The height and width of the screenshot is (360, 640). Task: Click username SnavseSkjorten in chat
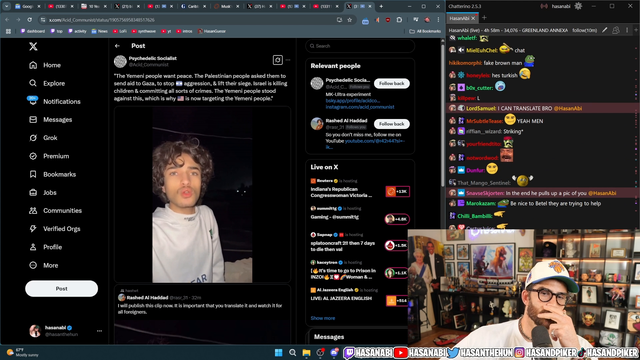point(485,193)
